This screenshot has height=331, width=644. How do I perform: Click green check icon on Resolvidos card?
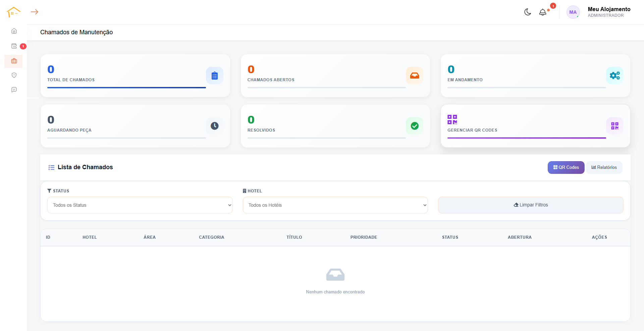(415, 126)
